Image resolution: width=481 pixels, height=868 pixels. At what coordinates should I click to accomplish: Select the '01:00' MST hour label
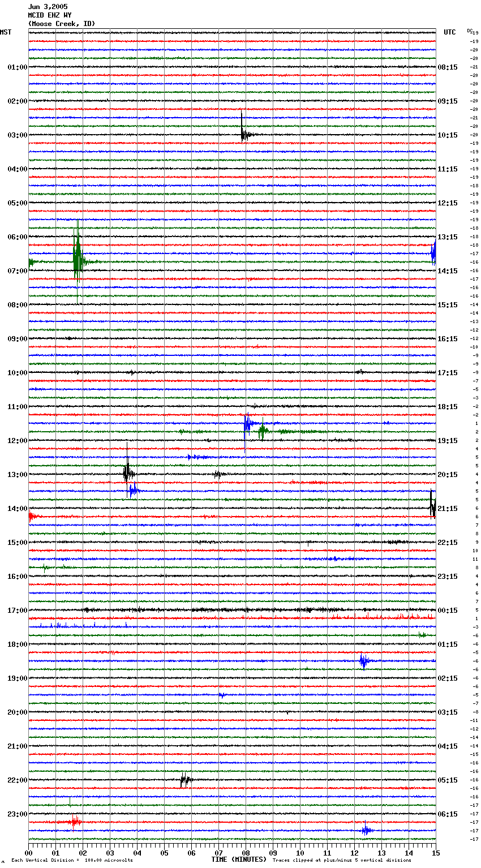pyautogui.click(x=17, y=67)
